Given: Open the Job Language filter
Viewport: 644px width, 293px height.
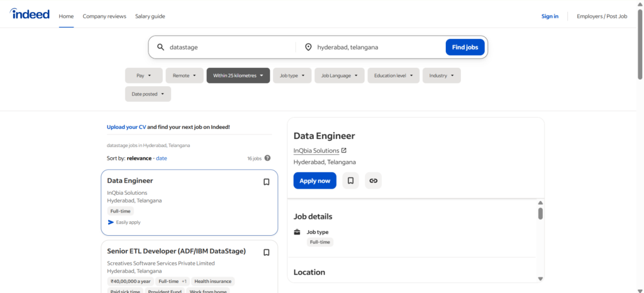Looking at the screenshot, I should 339,75.
